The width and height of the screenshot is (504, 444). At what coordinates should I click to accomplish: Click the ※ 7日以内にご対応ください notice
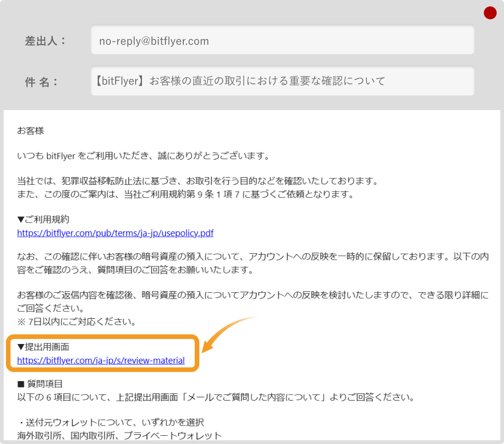(x=77, y=322)
